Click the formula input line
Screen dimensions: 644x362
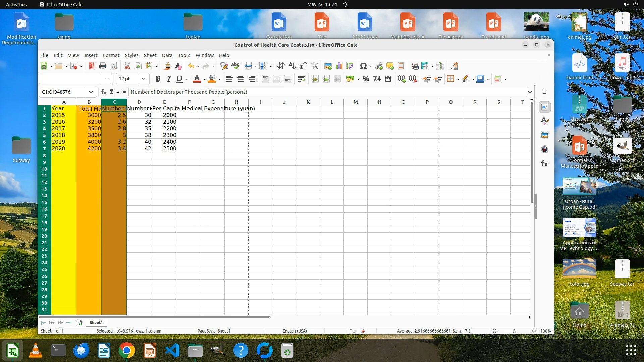coord(325,92)
